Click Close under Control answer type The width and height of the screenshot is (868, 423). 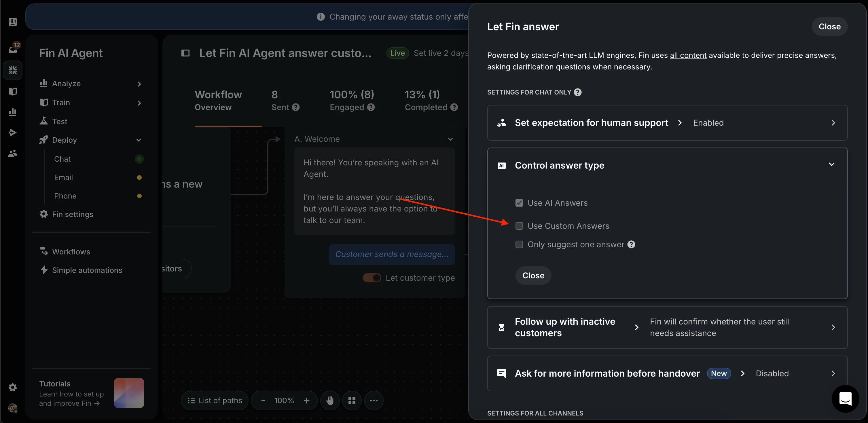pyautogui.click(x=533, y=275)
